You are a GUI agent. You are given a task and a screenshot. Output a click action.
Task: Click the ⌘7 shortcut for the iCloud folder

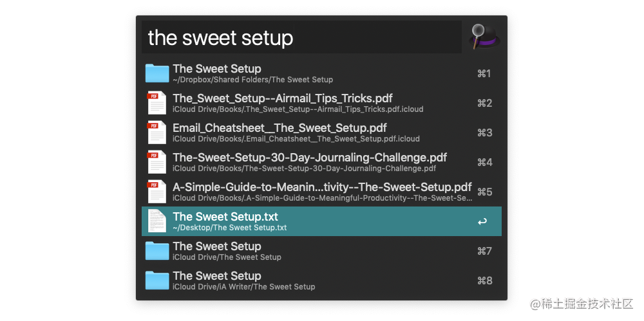[x=484, y=251]
